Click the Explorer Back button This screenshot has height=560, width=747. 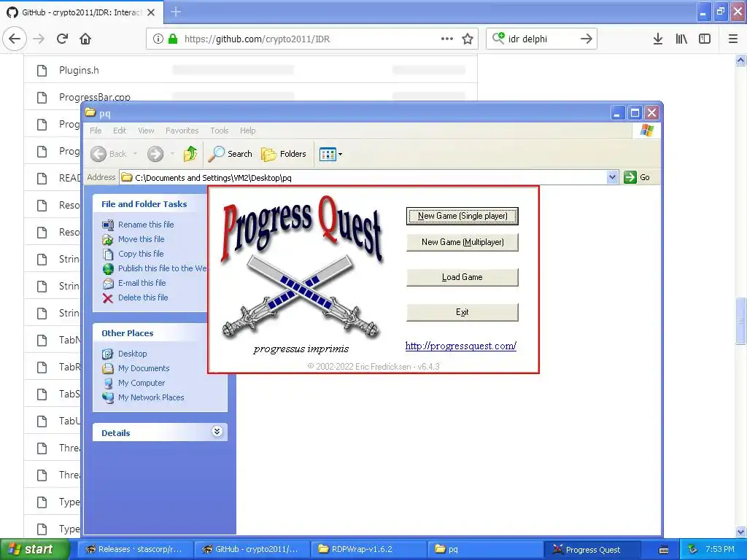(109, 154)
